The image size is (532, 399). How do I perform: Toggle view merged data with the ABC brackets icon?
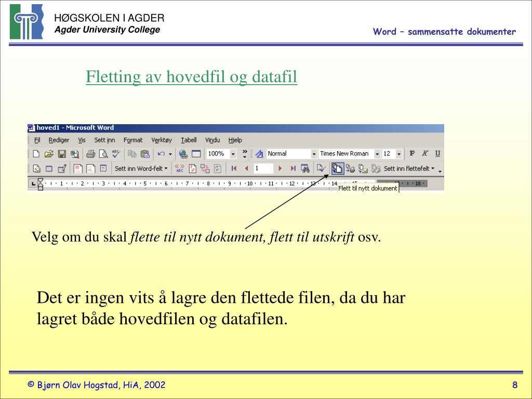[179, 168]
